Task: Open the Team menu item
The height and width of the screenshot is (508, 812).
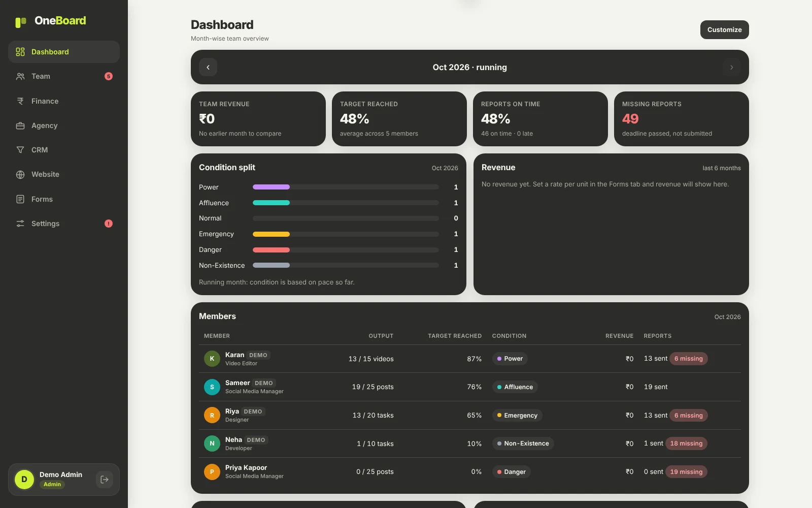Action: coord(64,76)
